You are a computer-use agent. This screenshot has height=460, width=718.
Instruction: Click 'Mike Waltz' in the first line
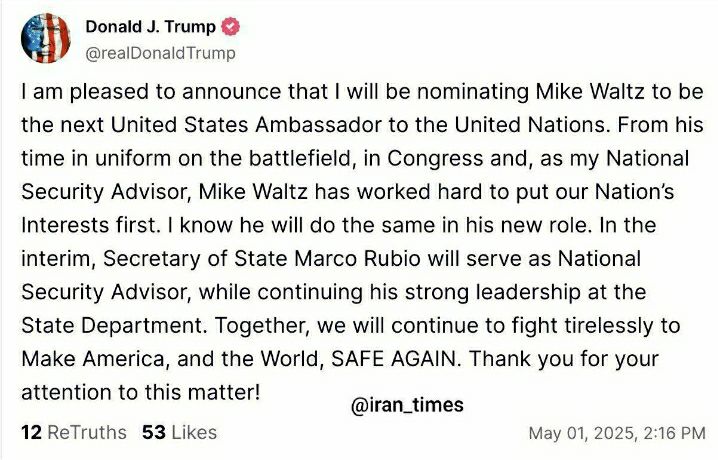590,92
